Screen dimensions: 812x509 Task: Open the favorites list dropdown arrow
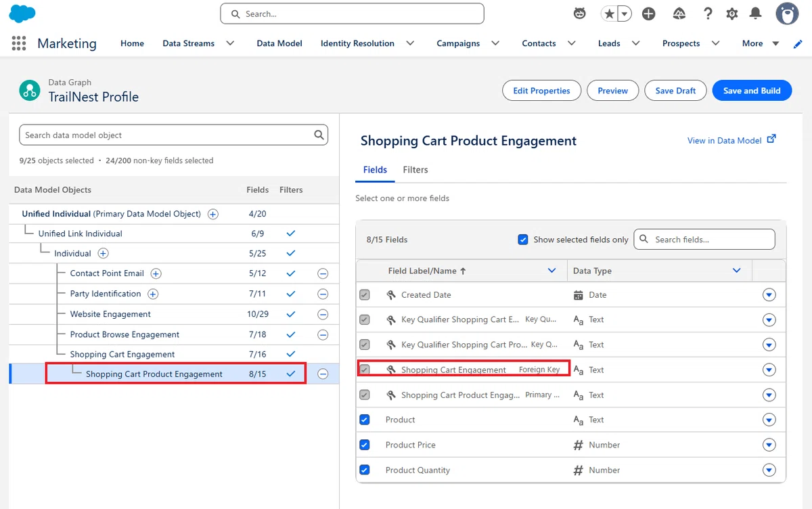click(625, 14)
